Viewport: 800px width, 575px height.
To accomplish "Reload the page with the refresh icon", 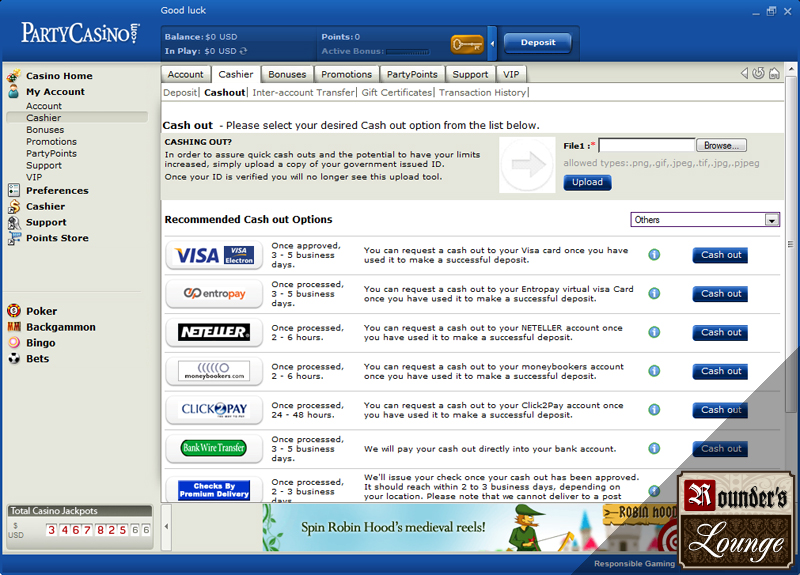I will coord(759,73).
